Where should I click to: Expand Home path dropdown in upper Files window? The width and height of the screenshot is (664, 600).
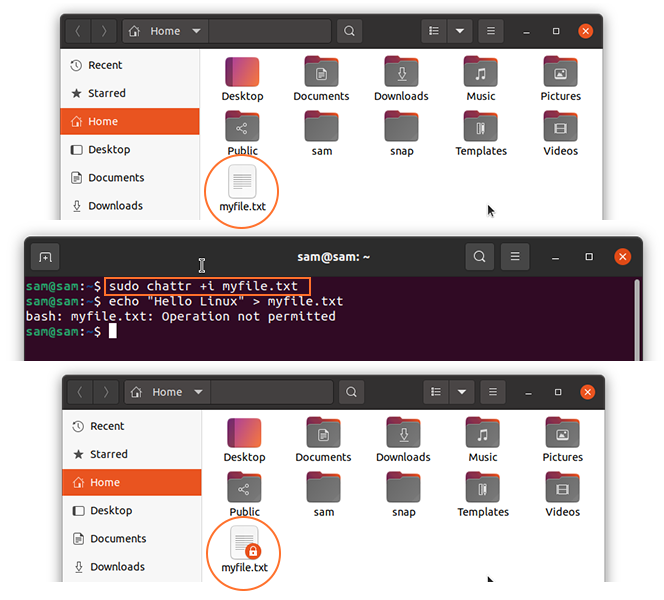(196, 31)
